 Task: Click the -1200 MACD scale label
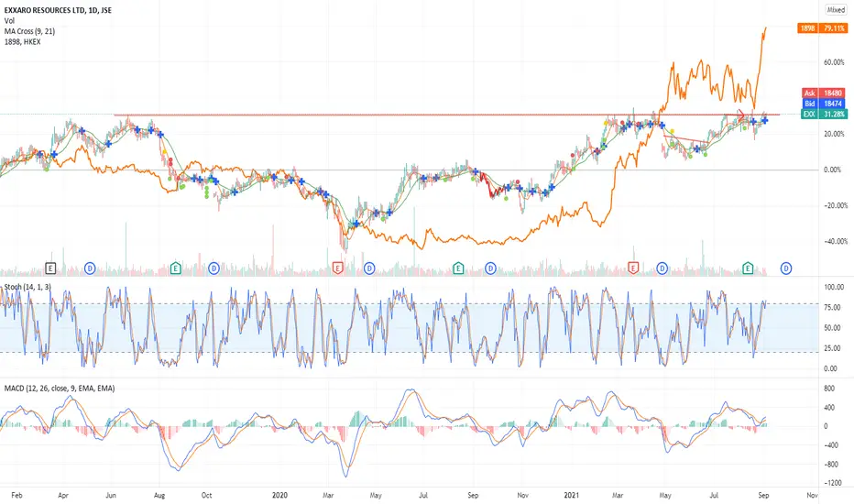pyautogui.click(x=833, y=483)
